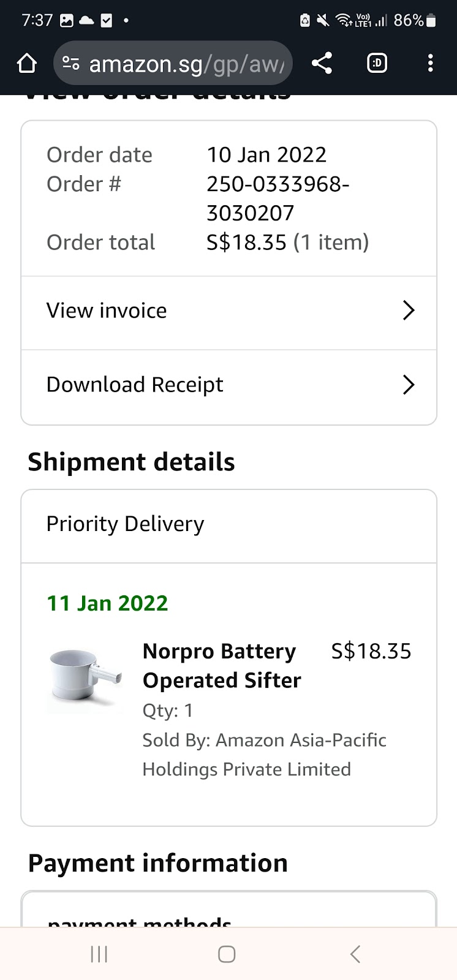Tap the browser home icon
The image size is (457, 980).
27,63
